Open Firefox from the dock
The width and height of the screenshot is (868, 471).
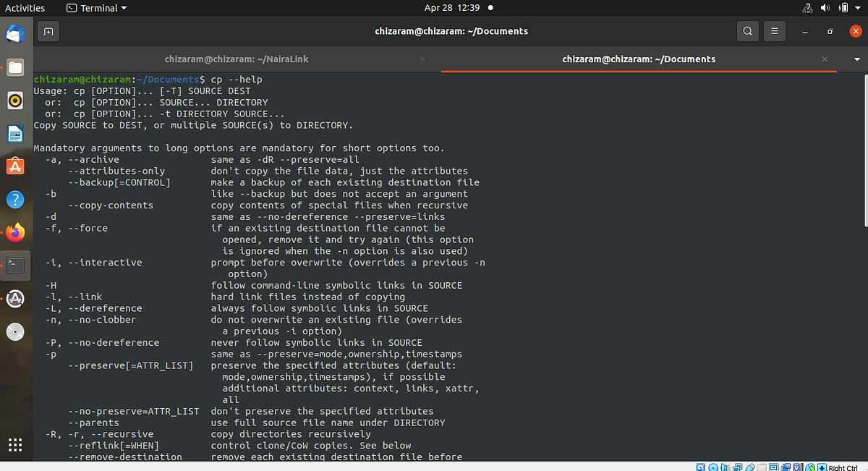[15, 233]
